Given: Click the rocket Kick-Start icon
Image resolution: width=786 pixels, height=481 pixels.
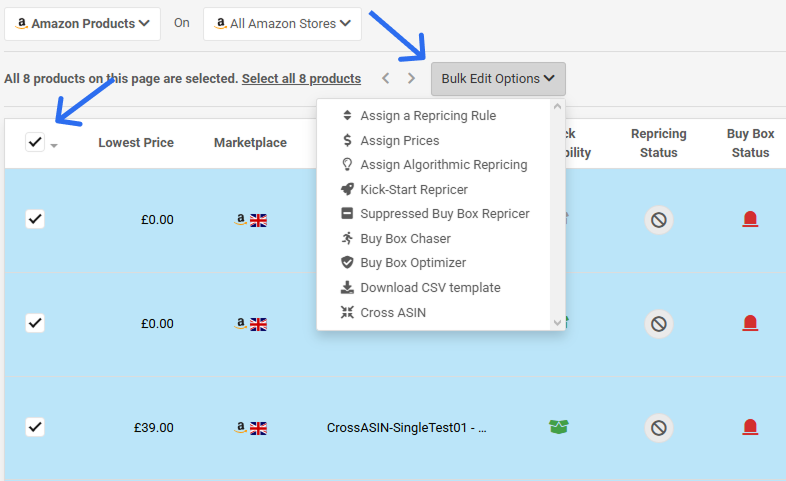Looking at the screenshot, I should (347, 189).
